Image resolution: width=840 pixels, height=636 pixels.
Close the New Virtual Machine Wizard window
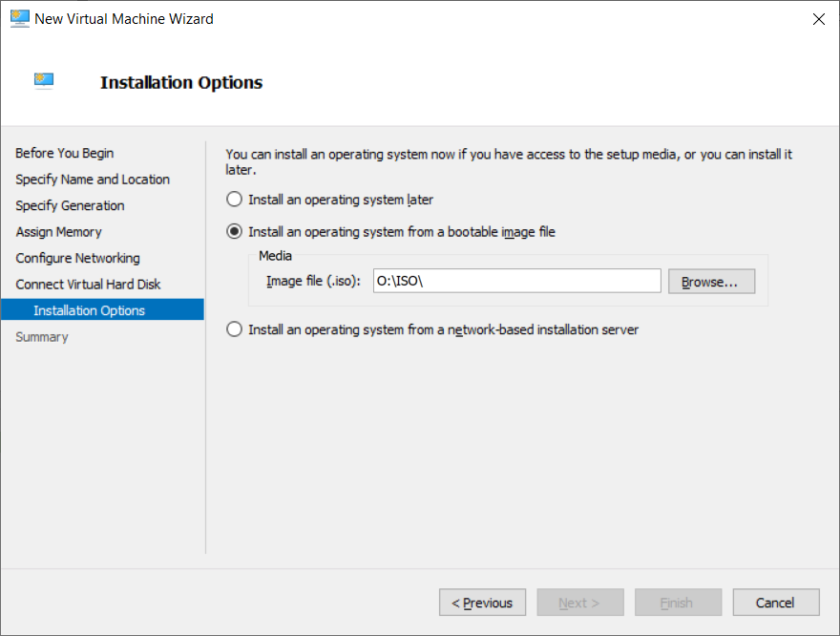tap(818, 19)
